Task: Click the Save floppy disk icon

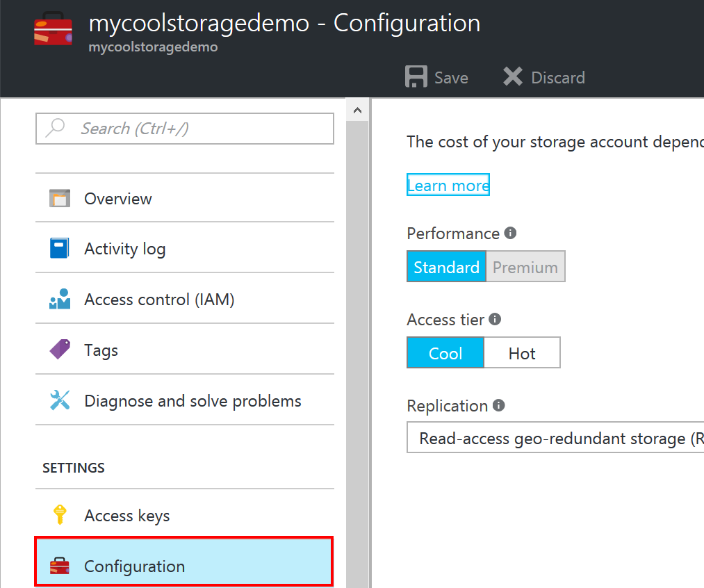Action: pos(416,77)
